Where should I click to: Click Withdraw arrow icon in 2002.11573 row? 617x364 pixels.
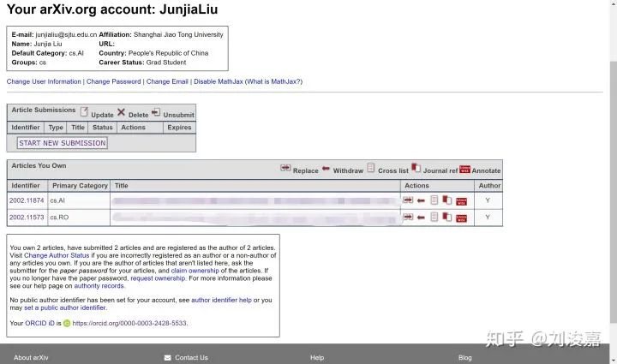tap(421, 218)
